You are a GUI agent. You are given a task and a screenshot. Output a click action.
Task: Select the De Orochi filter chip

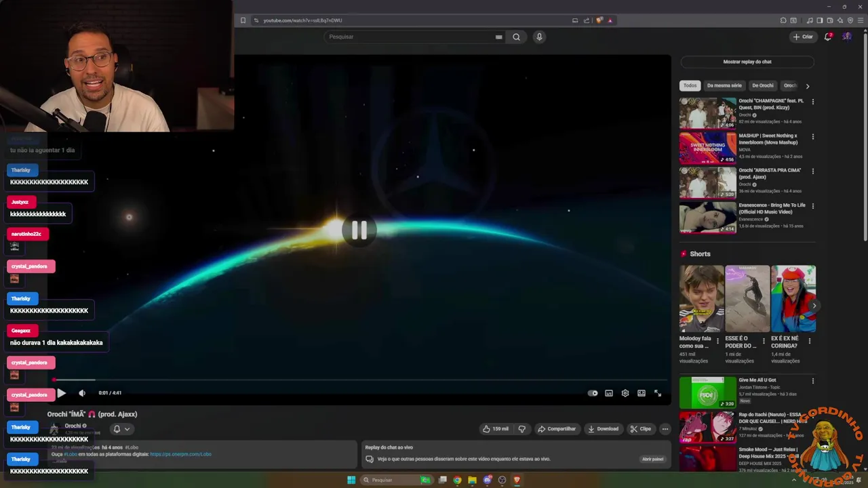tap(763, 85)
